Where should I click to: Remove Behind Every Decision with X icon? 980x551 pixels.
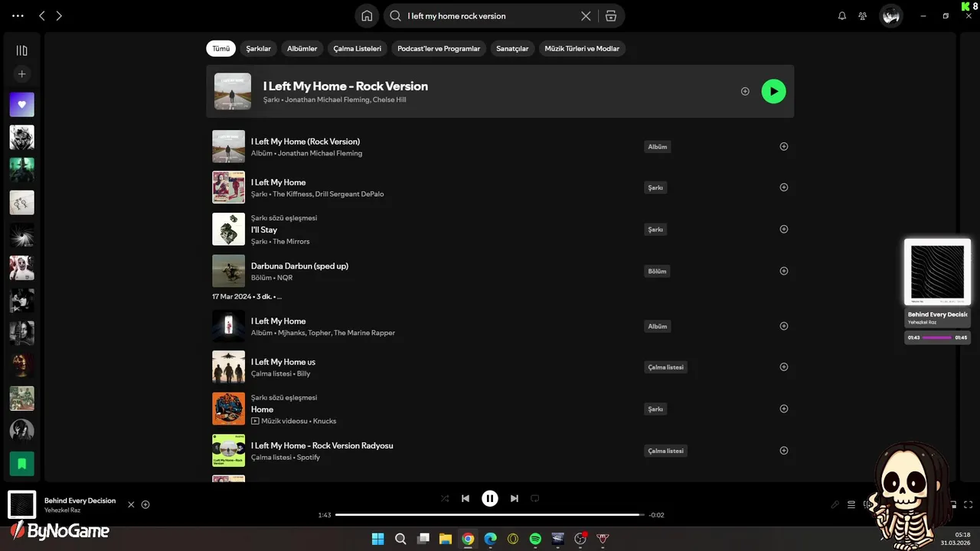pyautogui.click(x=131, y=504)
